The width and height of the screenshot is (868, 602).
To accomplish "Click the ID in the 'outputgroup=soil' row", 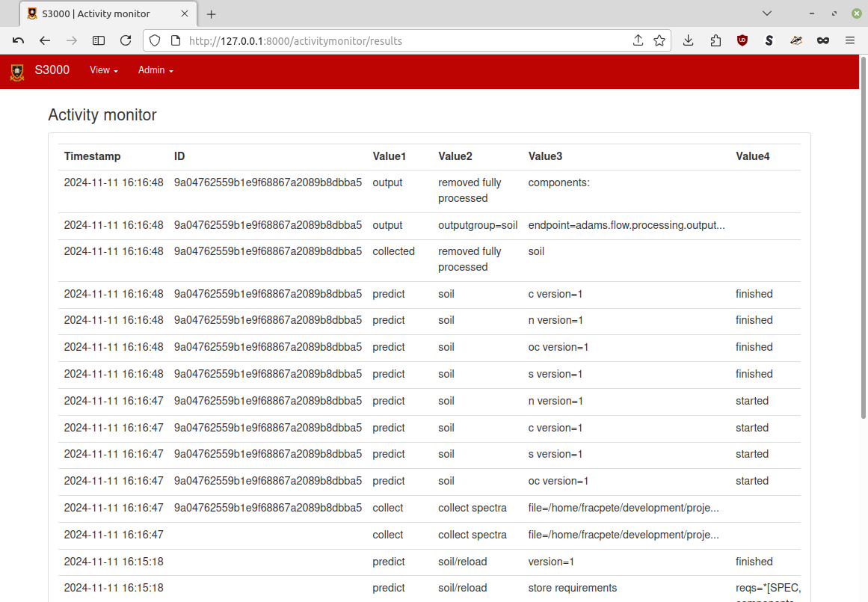I will pos(268,225).
